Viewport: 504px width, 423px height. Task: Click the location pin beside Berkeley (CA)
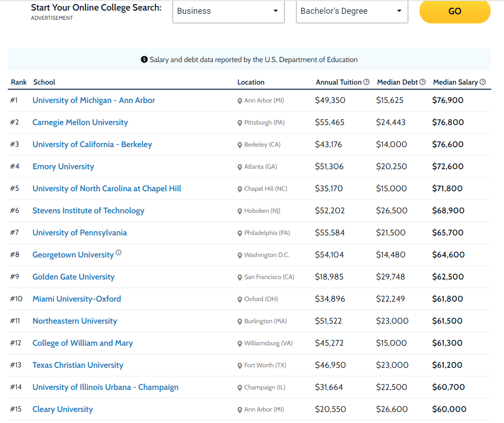coord(240,145)
